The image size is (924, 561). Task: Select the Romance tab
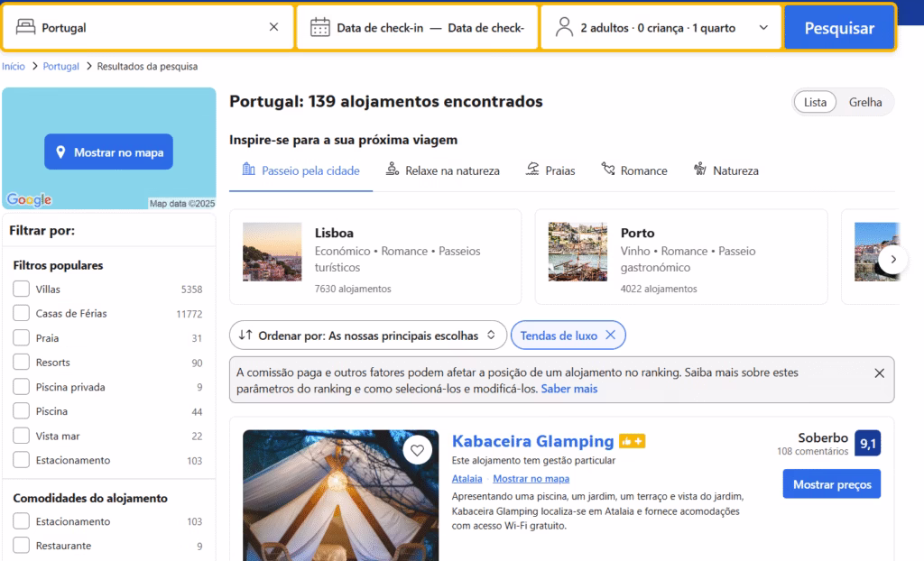[x=633, y=170]
